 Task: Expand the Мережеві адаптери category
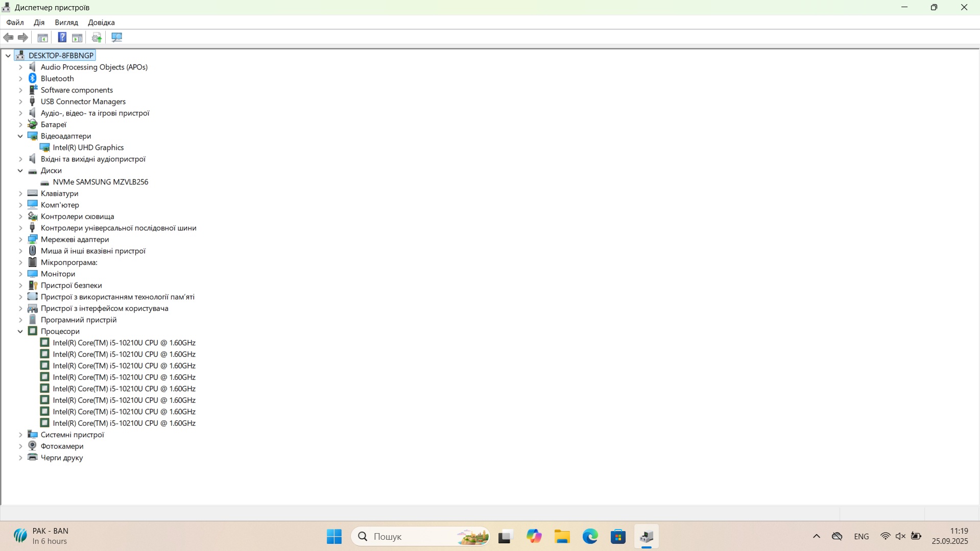pyautogui.click(x=20, y=239)
